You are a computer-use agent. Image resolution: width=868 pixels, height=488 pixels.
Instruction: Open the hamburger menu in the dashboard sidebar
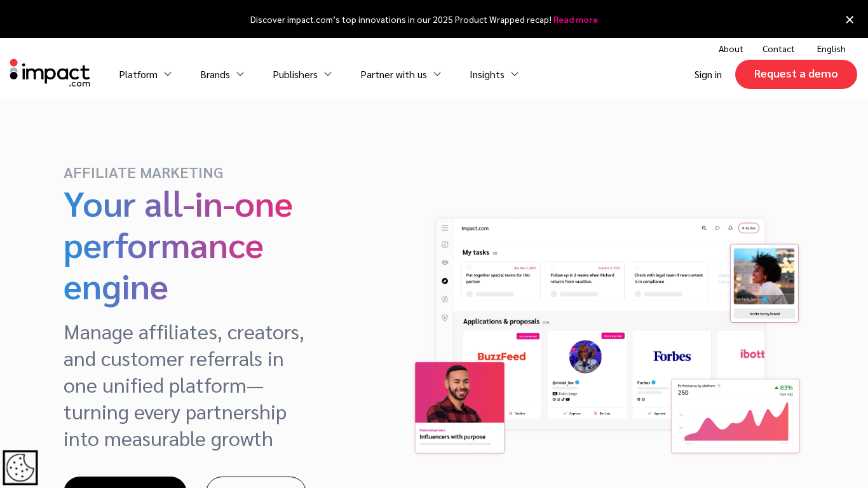click(444, 228)
